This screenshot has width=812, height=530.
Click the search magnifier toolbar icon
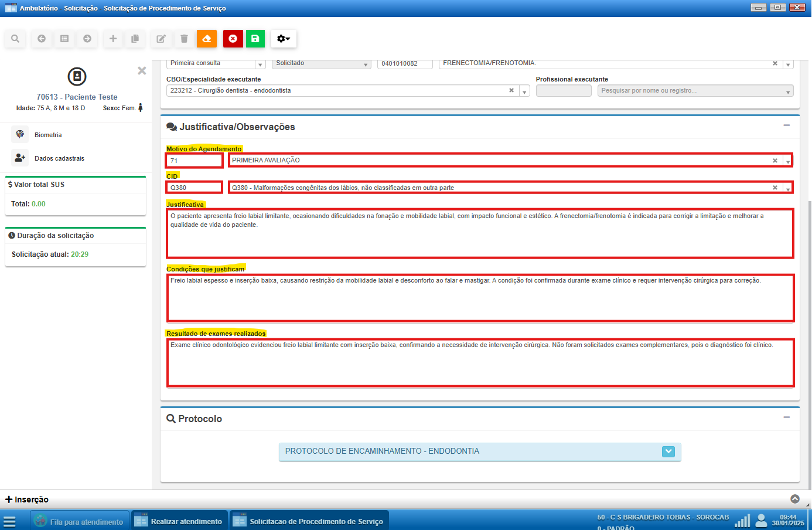[x=15, y=39]
